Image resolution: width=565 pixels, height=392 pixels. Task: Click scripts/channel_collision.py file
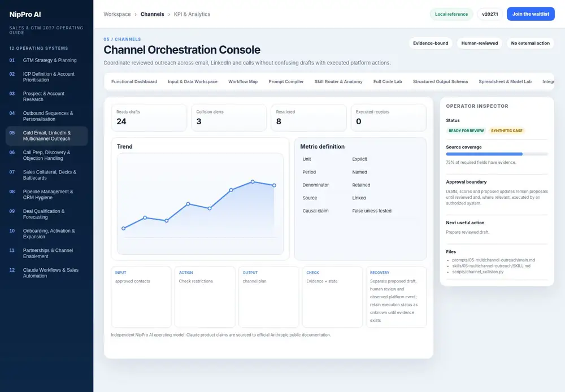(478, 272)
